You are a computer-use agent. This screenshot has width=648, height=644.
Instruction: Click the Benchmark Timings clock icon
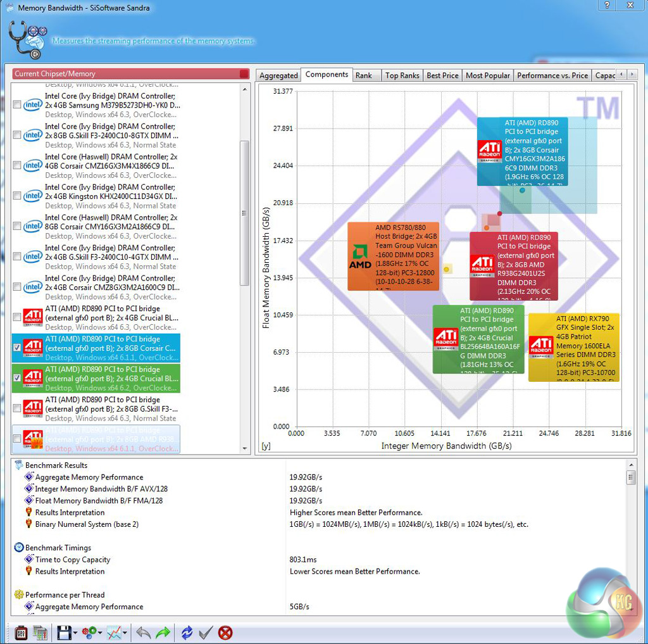pyautogui.click(x=18, y=547)
